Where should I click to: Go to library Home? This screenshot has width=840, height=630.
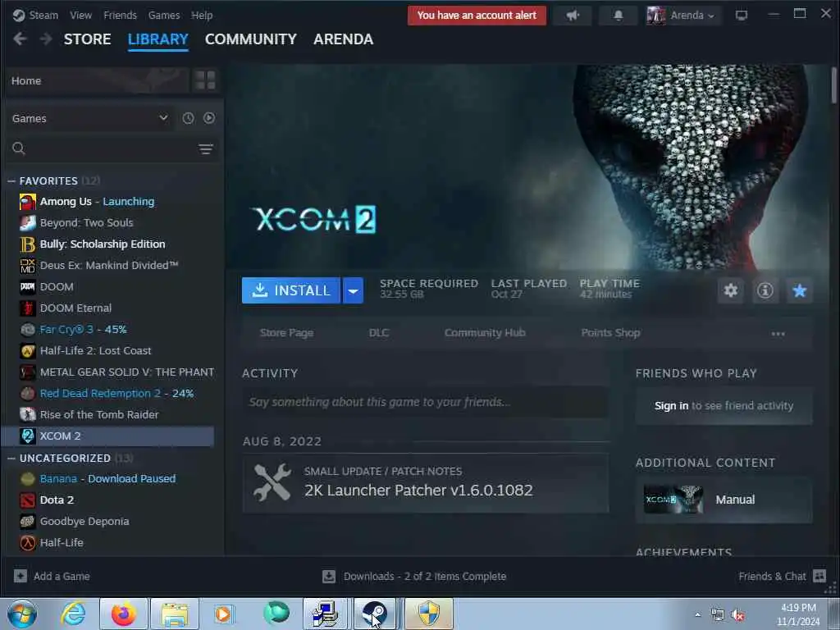(x=98, y=80)
